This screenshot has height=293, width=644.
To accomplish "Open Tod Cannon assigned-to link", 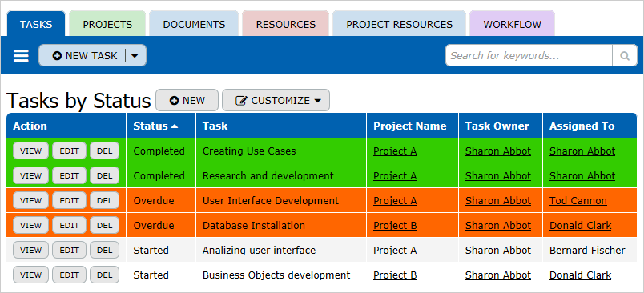I will (578, 201).
